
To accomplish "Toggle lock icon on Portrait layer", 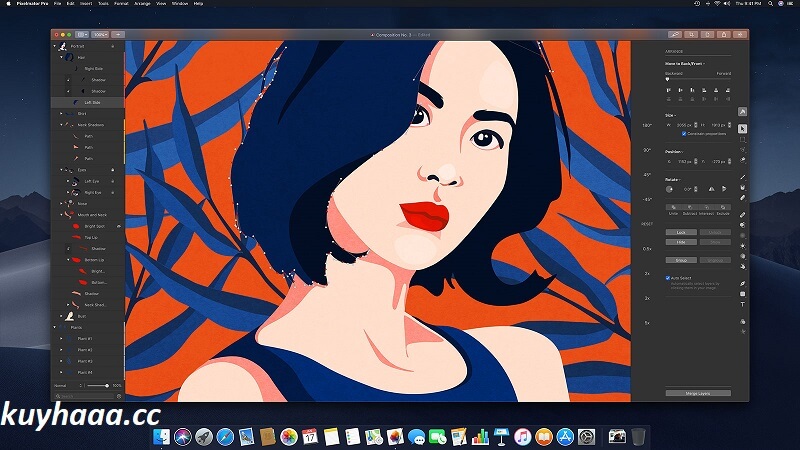I will (113, 46).
